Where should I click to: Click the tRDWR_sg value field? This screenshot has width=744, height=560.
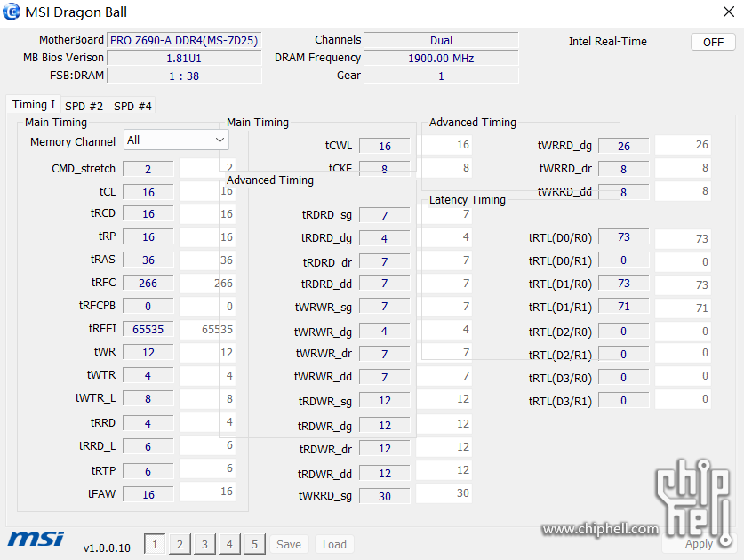(x=384, y=401)
